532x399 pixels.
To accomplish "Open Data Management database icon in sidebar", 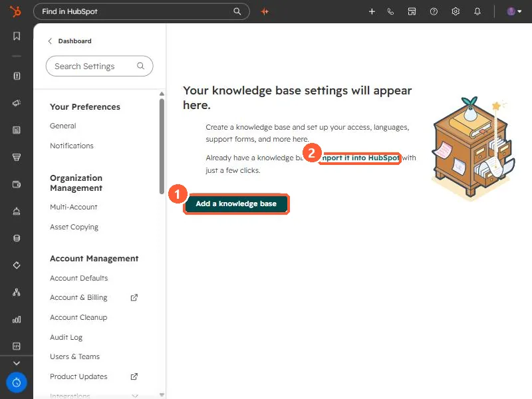I will [x=16, y=238].
